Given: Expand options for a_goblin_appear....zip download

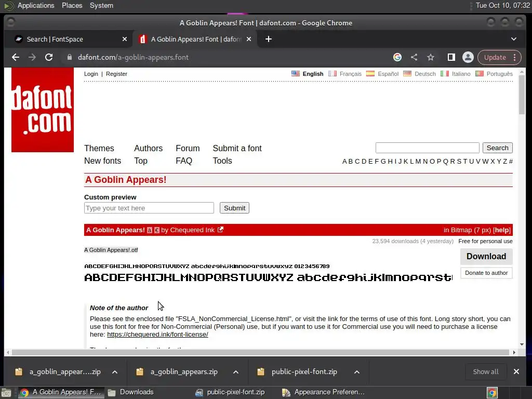Looking at the screenshot, I should [x=115, y=372].
